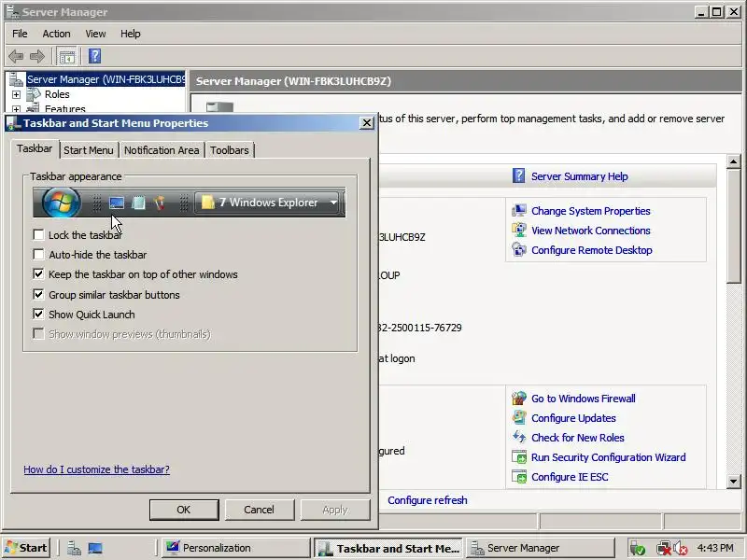Switch to the Toolbars tab
Viewport: 747px width, 560px height.
click(230, 150)
